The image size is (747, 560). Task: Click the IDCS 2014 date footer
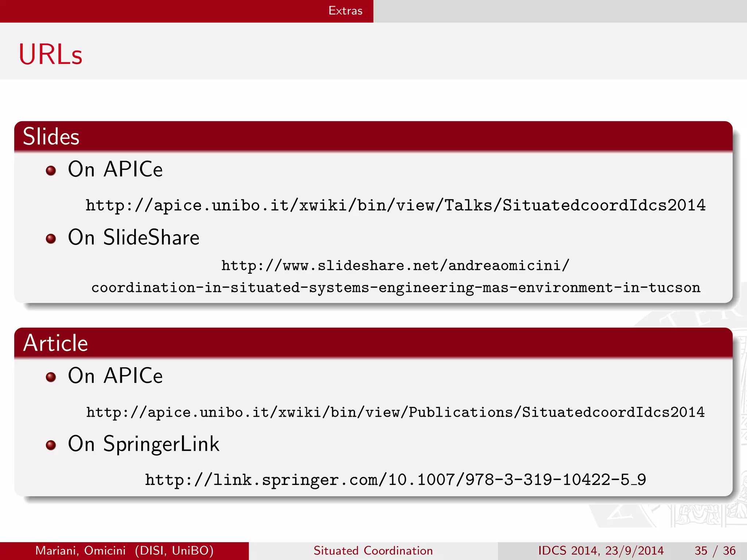pyautogui.click(x=601, y=551)
